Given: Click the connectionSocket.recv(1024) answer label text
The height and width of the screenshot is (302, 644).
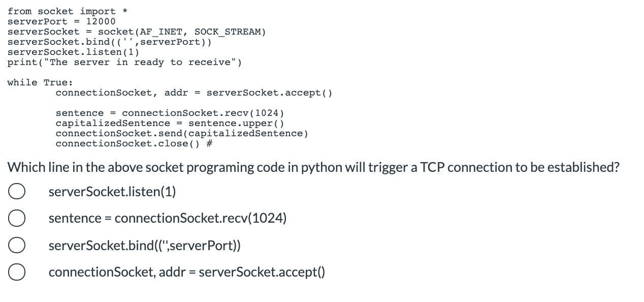Looking at the screenshot, I should (168, 218).
